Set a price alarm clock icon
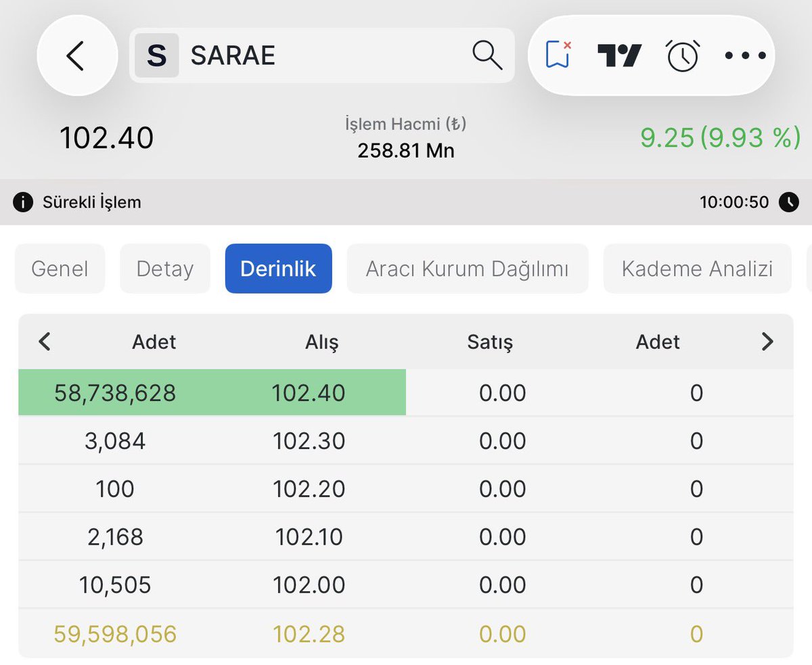Image resolution: width=812 pixels, height=665 pixels. tap(683, 55)
